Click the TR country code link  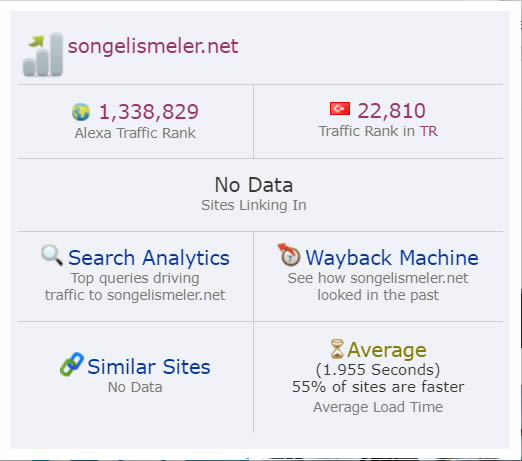[428, 131]
